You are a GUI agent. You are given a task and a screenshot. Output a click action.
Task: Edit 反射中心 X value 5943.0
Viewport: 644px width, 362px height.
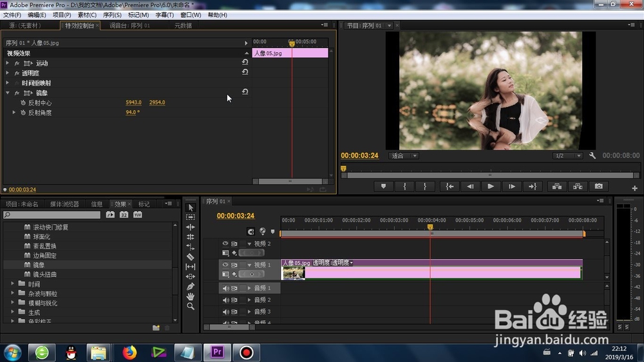133,102
